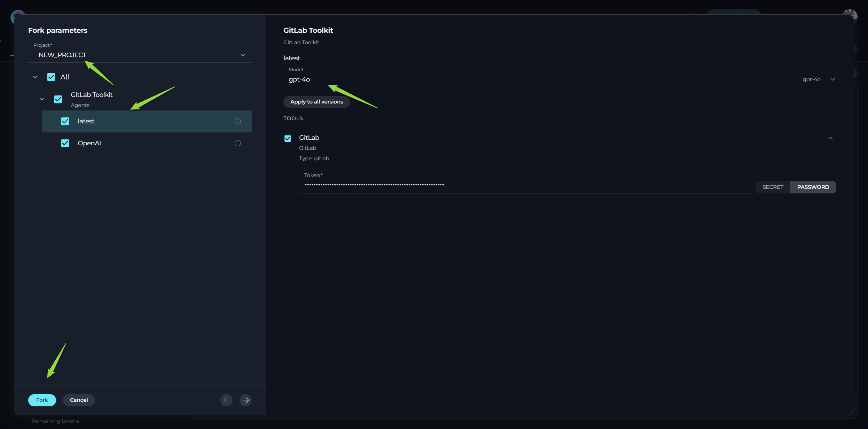This screenshot has height=429, width=868.
Task: Toggle the All checkbox on
Action: coord(51,77)
